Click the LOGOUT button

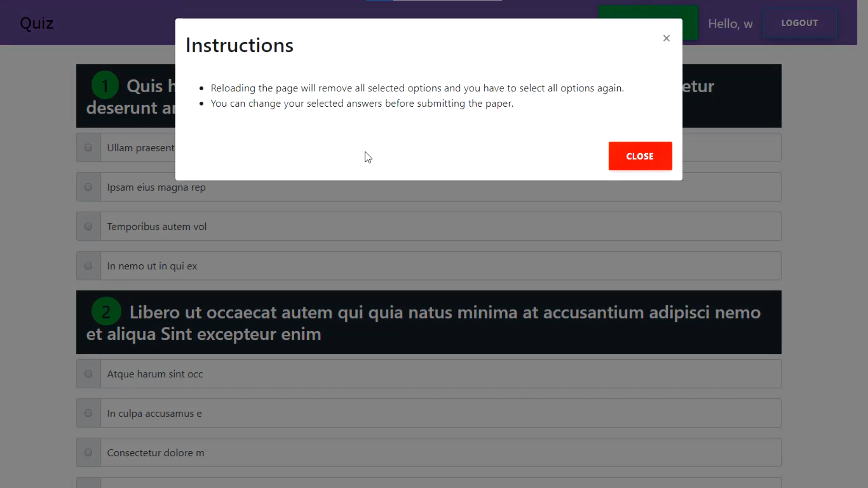tap(799, 23)
